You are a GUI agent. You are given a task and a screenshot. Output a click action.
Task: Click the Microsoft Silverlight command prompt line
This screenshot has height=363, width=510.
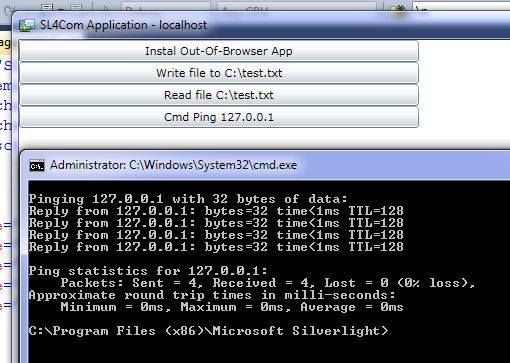point(209,331)
